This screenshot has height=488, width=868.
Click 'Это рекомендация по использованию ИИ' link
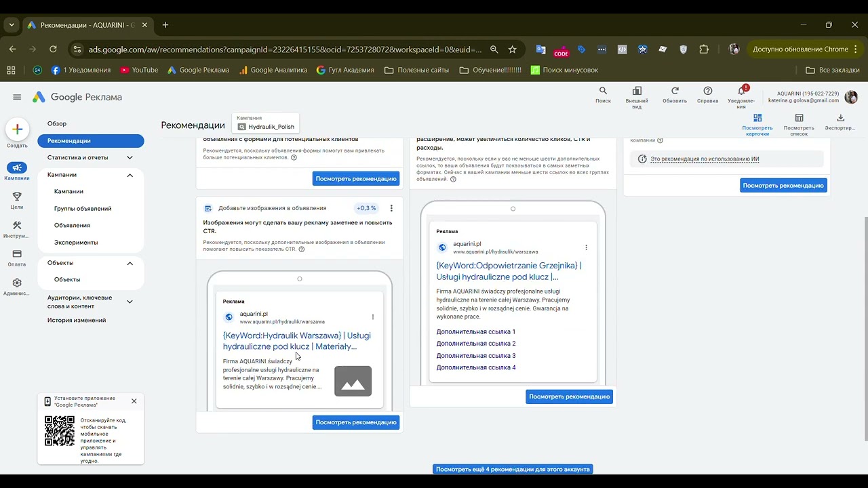pos(705,159)
